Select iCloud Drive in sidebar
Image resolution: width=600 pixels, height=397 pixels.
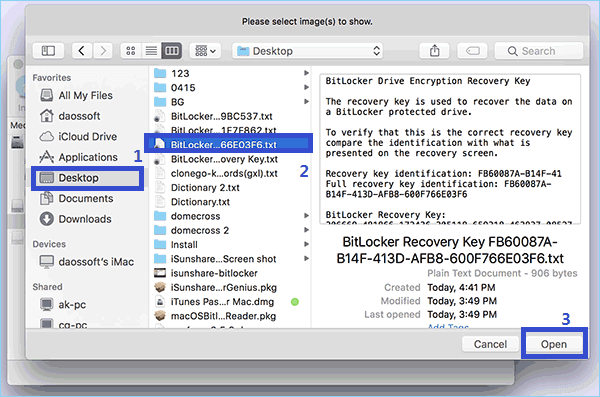click(x=87, y=137)
